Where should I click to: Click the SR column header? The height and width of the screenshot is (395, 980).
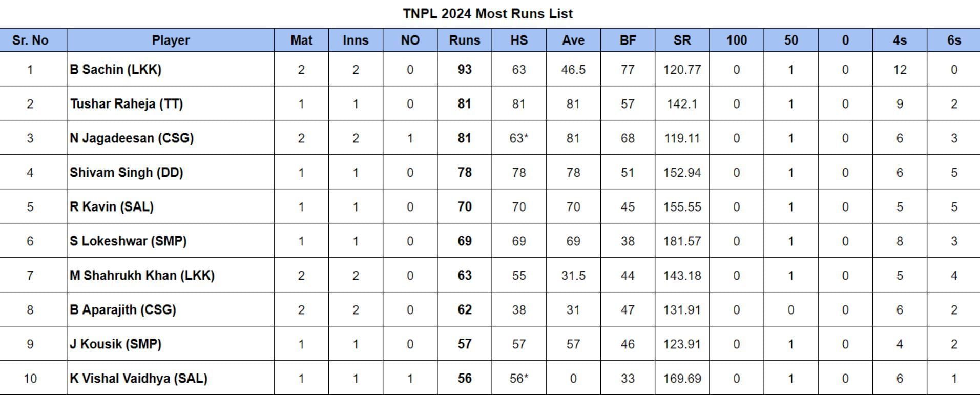click(x=682, y=40)
